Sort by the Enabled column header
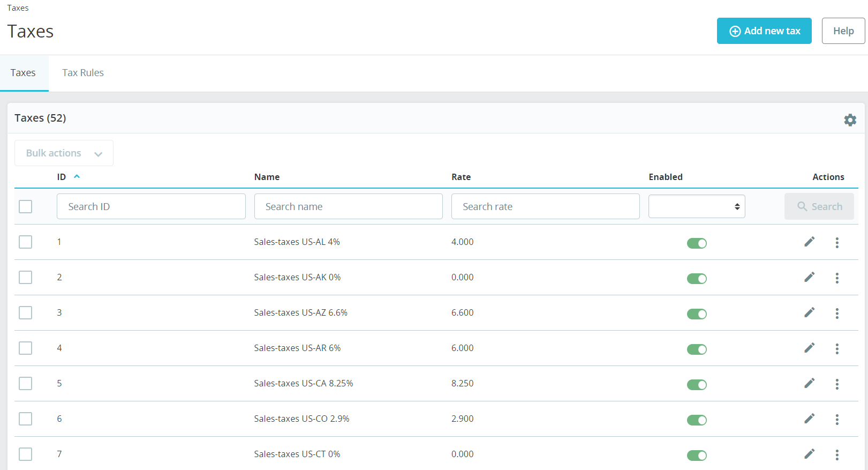Image resolution: width=868 pixels, height=470 pixels. 666,177
